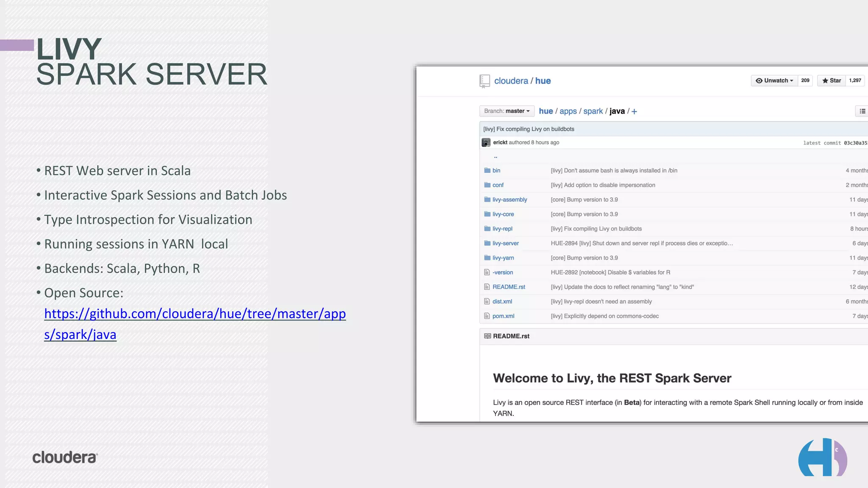Open the pom.xml file
Viewport: 868px width, 488px height.
coord(503,316)
